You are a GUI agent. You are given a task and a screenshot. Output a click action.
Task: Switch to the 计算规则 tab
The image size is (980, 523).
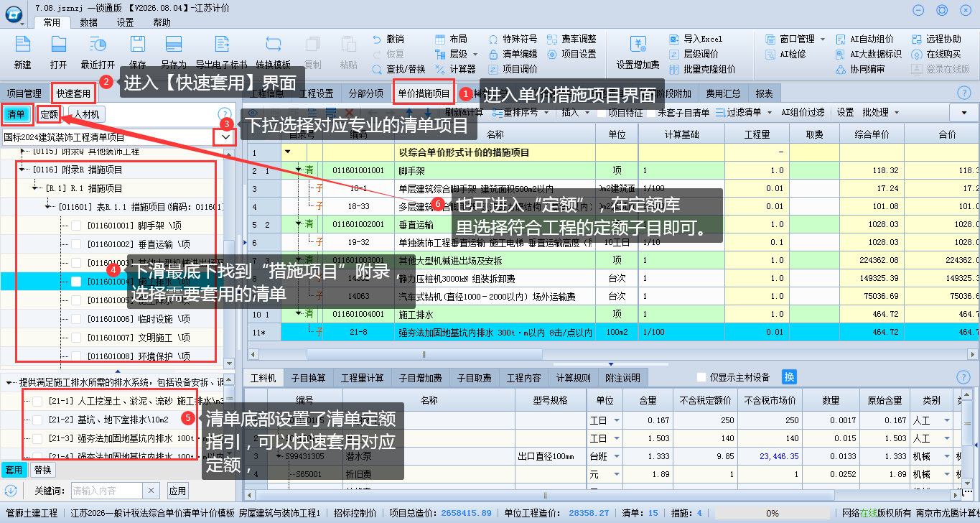(573, 378)
